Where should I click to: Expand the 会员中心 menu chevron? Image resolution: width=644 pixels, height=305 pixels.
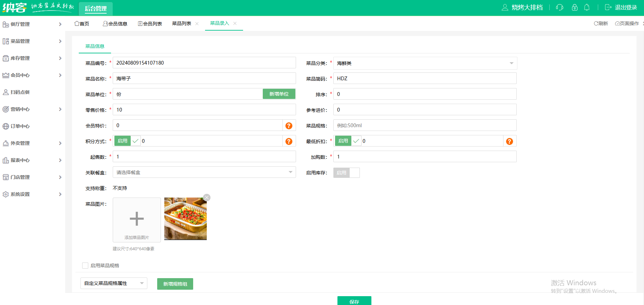pos(60,75)
